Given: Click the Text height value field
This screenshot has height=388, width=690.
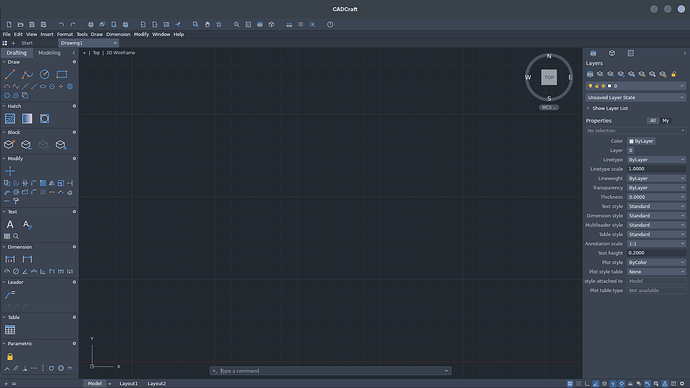Looking at the screenshot, I should tap(656, 253).
